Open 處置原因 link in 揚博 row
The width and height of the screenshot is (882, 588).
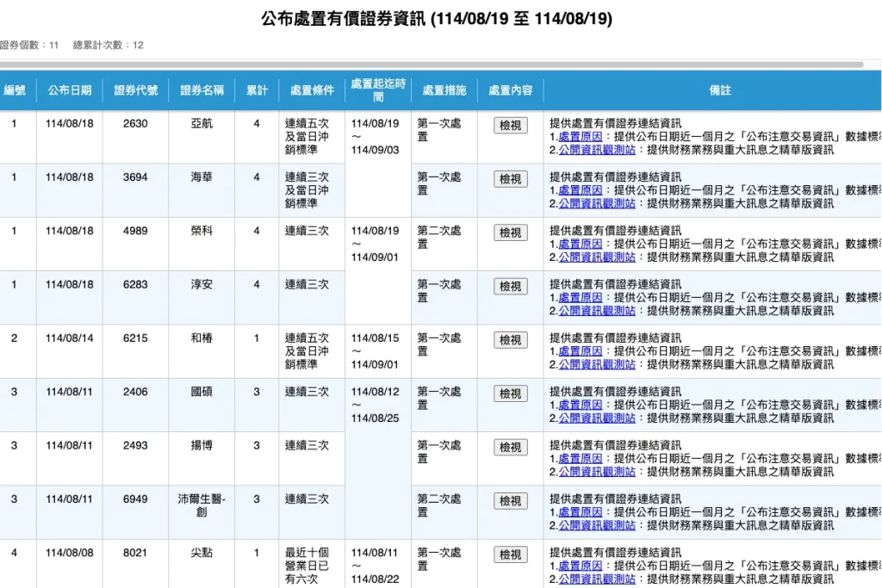tap(580, 459)
